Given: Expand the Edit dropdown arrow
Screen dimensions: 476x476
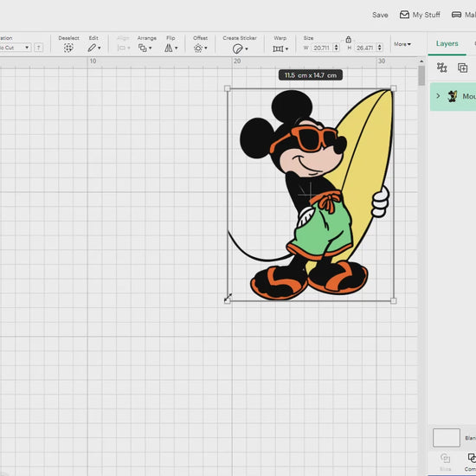Looking at the screenshot, I should 100,48.
